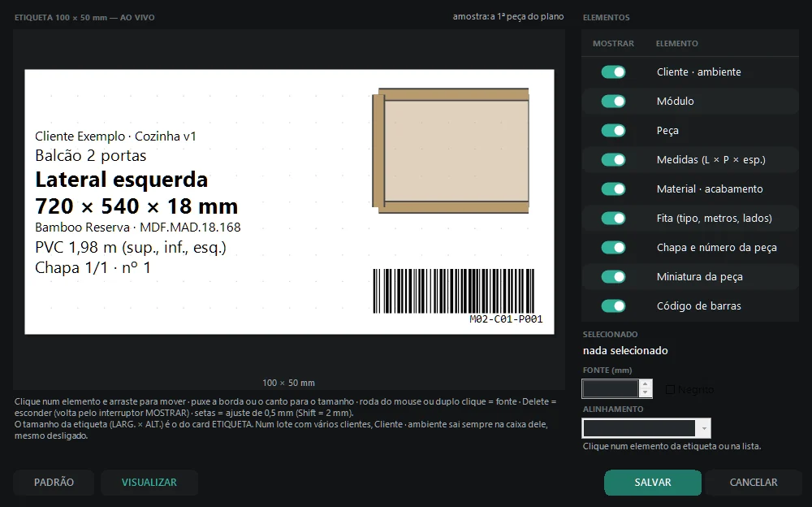The height and width of the screenshot is (507, 812).
Task: Select 'Cliente Exemplo · Cozinha v1' label text
Action: click(x=115, y=136)
